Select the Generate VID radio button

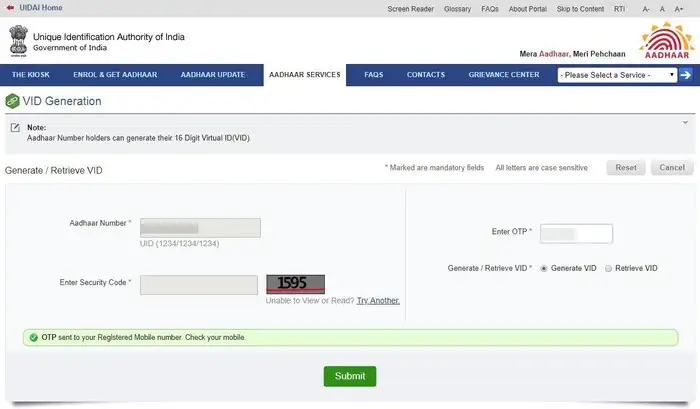pyautogui.click(x=544, y=269)
